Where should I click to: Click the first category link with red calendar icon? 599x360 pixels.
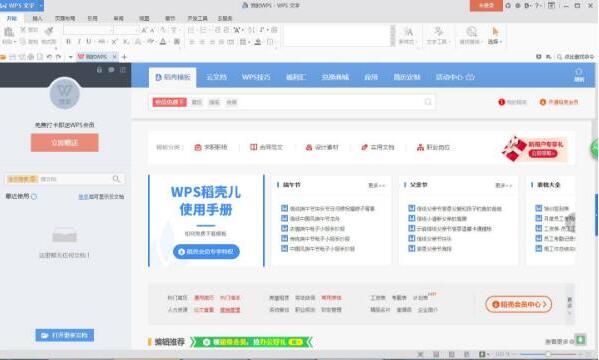(211, 147)
